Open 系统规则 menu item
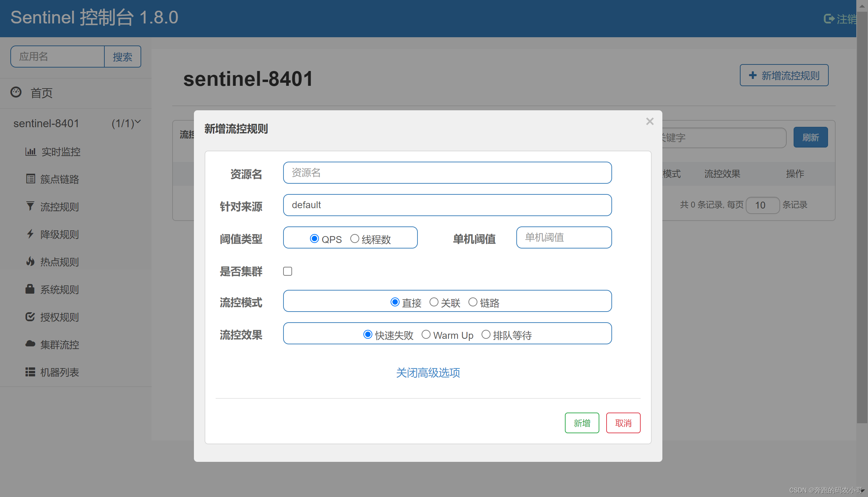The width and height of the screenshot is (868, 497). coord(76,290)
